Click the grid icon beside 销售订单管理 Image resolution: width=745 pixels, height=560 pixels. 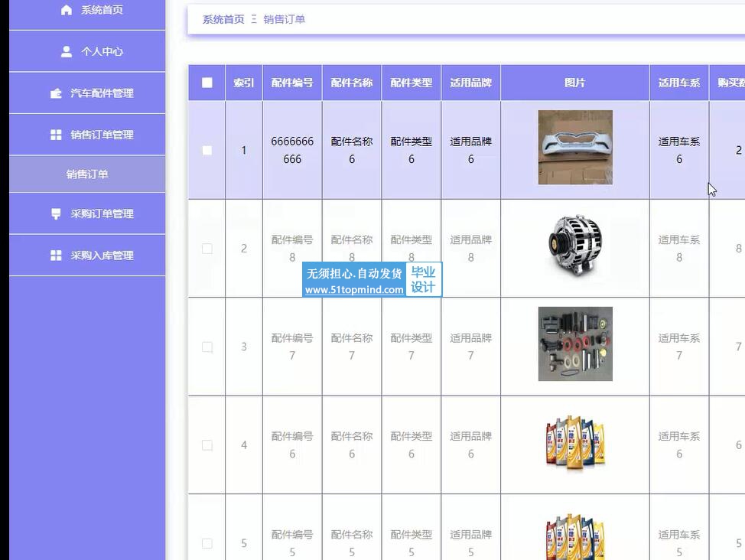coord(56,135)
